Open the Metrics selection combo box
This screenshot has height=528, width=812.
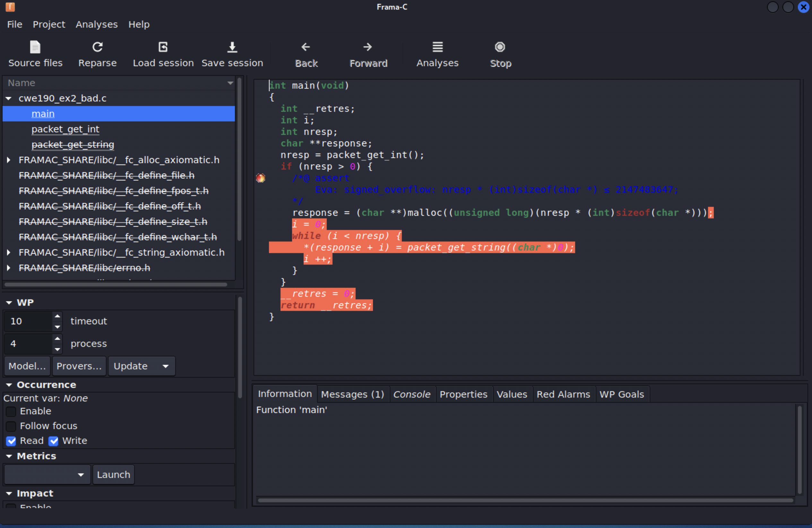[x=47, y=474]
